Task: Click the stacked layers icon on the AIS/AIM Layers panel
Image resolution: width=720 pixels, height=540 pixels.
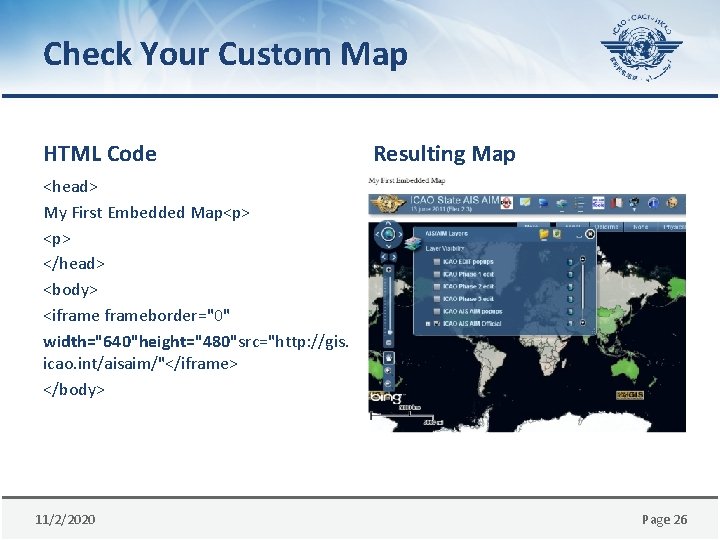Action: click(x=413, y=243)
